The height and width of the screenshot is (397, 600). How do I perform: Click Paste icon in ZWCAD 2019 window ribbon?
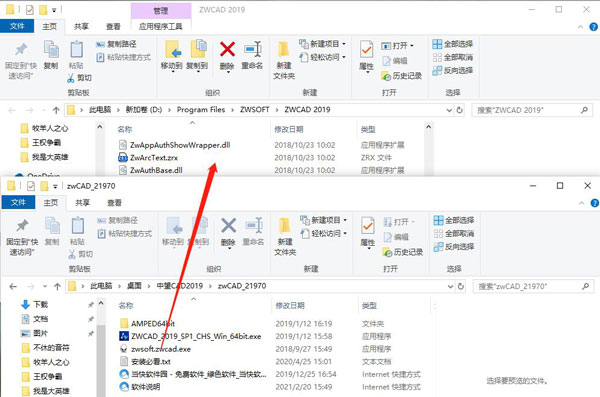coord(76,56)
